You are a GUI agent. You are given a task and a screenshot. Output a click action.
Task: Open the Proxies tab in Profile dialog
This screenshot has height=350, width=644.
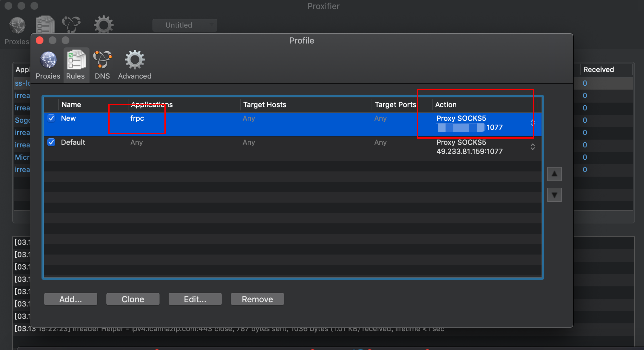click(48, 65)
